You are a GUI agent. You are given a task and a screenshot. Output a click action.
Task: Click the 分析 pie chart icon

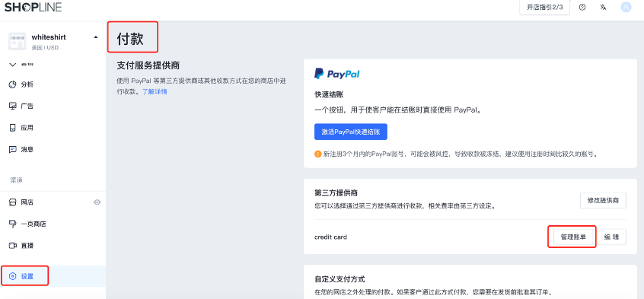pyautogui.click(x=13, y=84)
